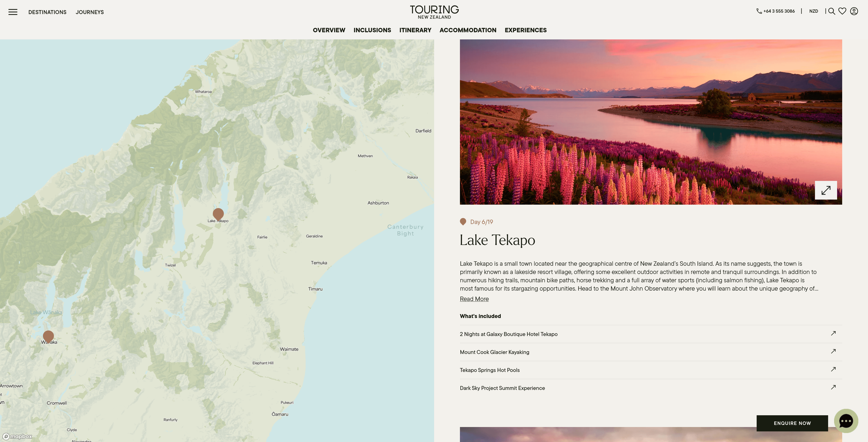Viewport: 868px width, 442px height.
Task: Open arrow for Dark Sky Project Summit
Action: coord(833,387)
